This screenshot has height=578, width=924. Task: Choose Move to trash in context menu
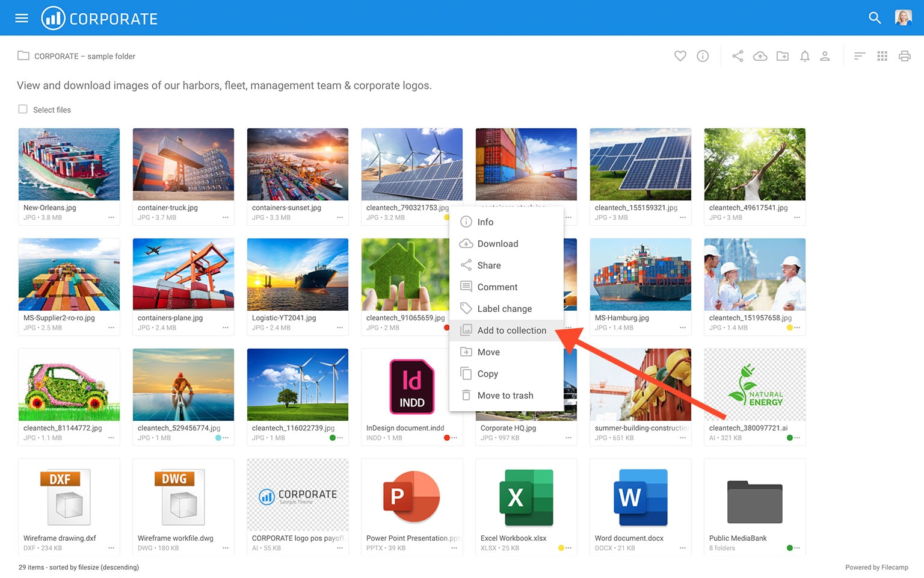click(507, 395)
